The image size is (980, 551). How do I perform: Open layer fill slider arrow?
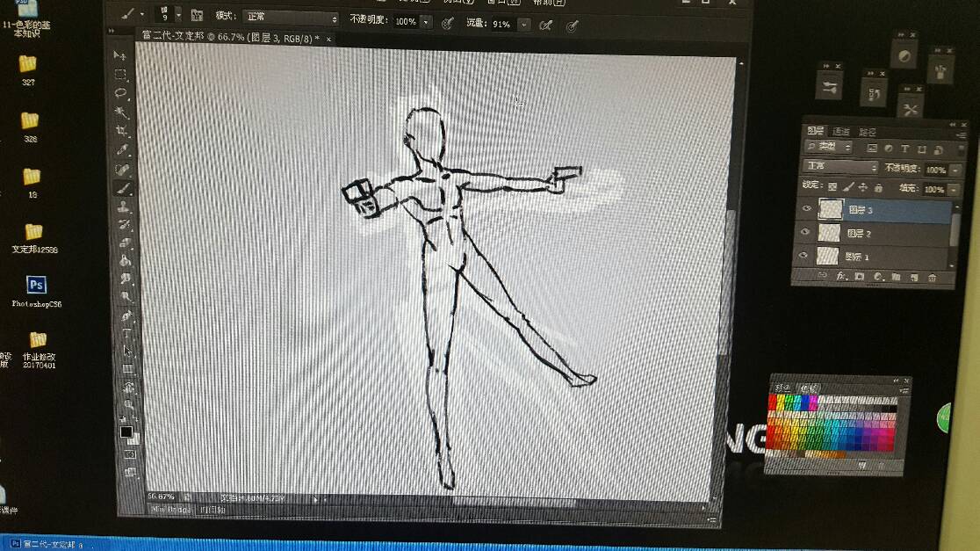click(x=954, y=190)
